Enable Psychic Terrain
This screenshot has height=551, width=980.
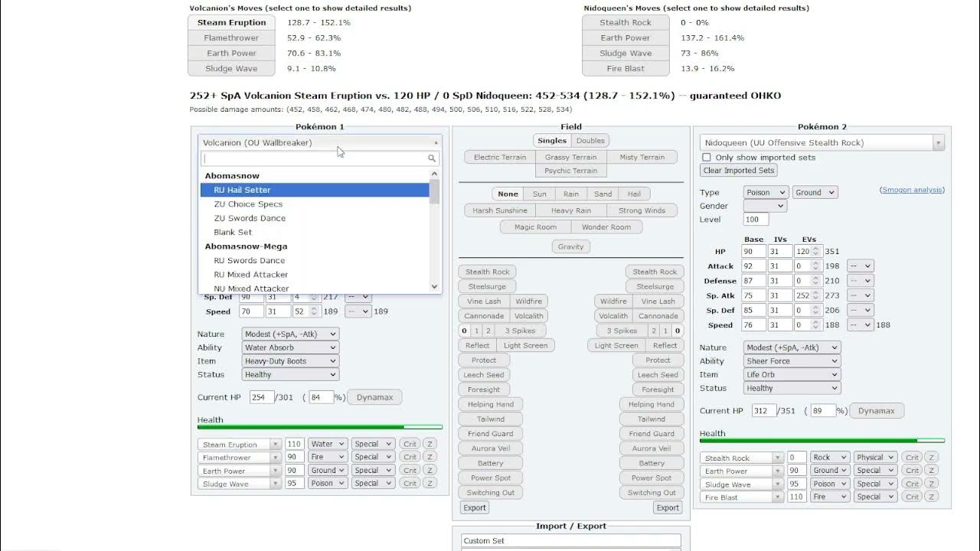570,171
